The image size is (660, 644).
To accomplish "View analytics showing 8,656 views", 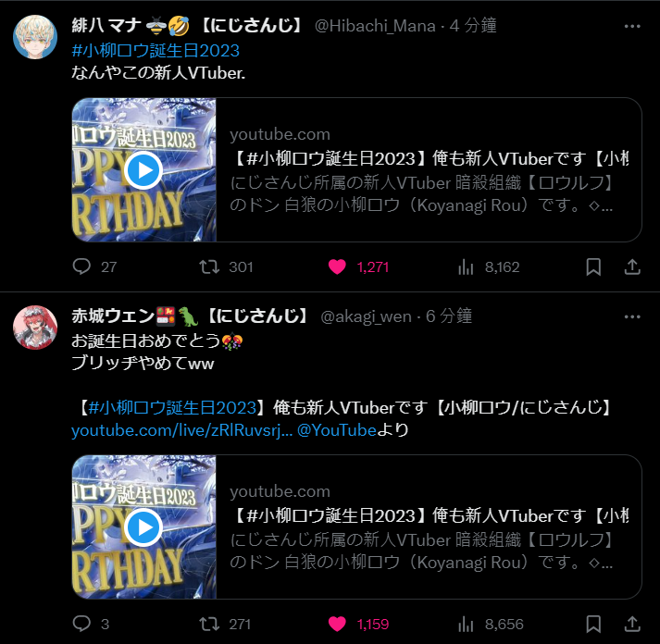I will point(466,624).
